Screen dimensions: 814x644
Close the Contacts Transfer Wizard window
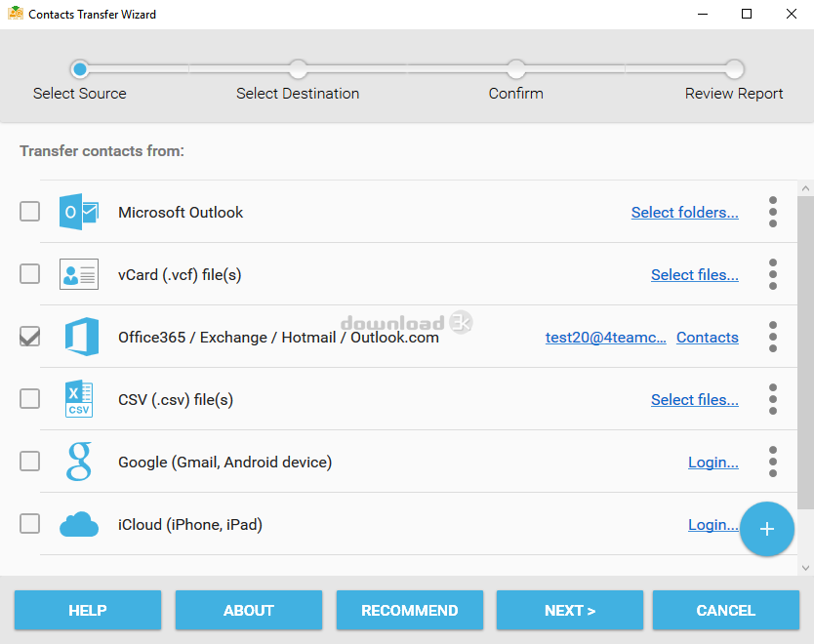[792, 14]
